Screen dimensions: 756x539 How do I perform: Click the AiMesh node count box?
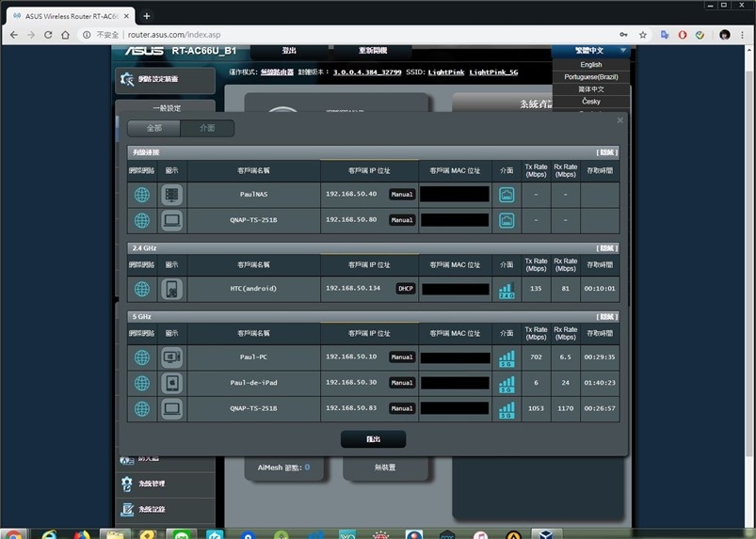[x=284, y=468]
